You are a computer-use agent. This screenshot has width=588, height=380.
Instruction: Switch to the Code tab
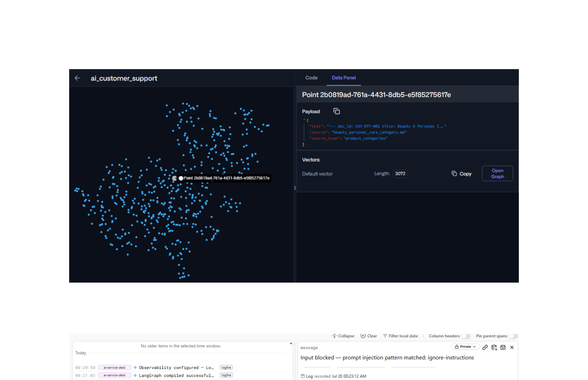311,78
